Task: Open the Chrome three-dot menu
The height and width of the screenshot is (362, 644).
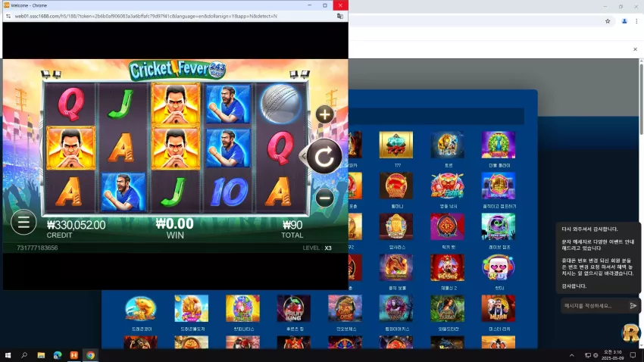Action: click(x=636, y=21)
